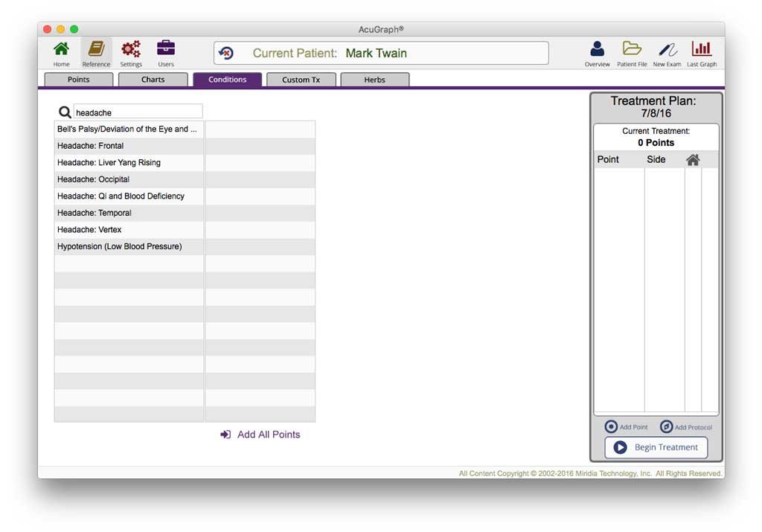Select the Conditions tab
The height and width of the screenshot is (532, 762).
(228, 80)
